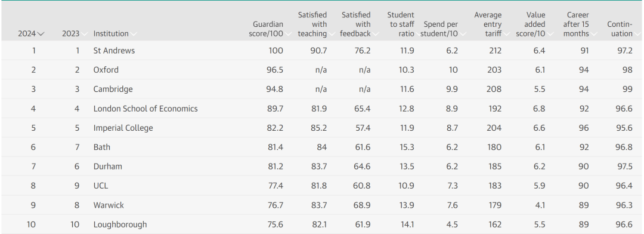644x234 pixels.
Task: Sort by Guardian score/100 chevron
Action: click(x=288, y=33)
